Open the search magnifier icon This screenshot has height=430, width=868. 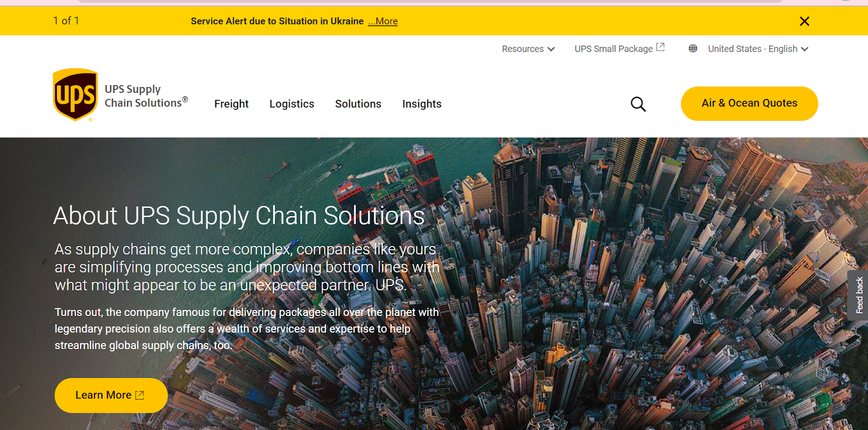pos(639,104)
